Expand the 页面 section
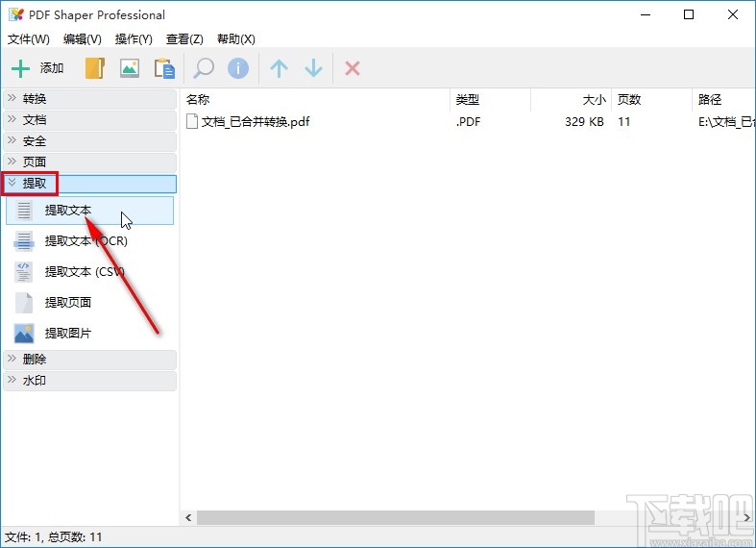 click(x=89, y=162)
